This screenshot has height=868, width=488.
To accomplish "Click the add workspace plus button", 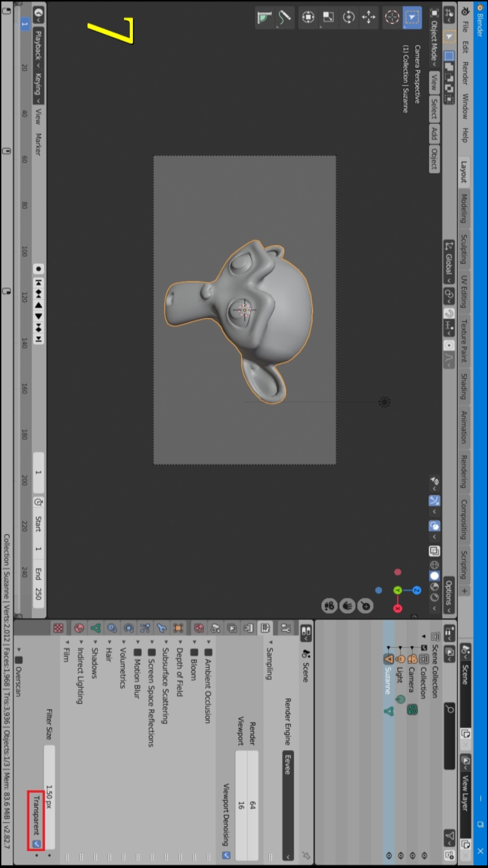I will [x=464, y=591].
